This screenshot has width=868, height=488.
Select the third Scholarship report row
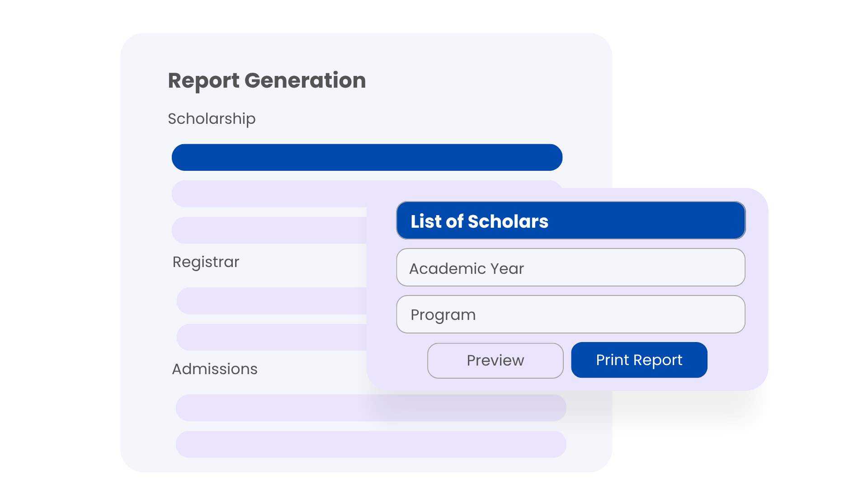[269, 230]
